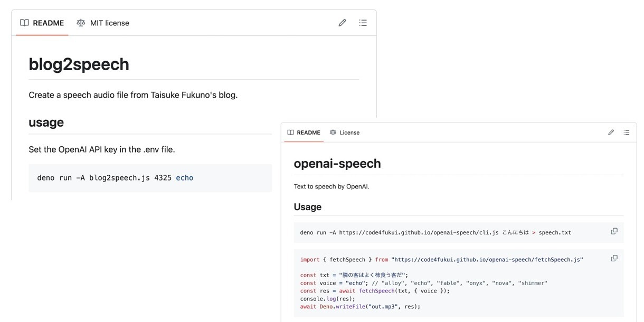644x322 pixels.
Task: Edit blog2speech README with pencil icon
Action: click(x=342, y=23)
